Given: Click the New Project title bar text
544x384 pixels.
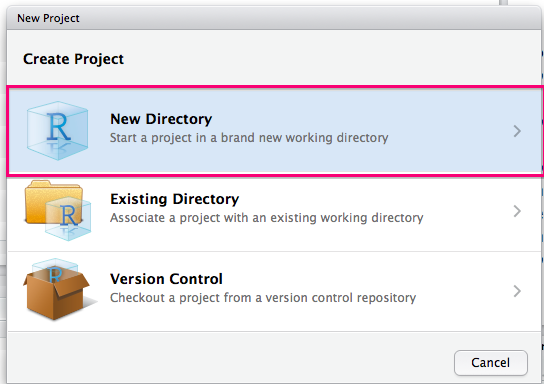Looking at the screenshot, I should pos(48,18).
